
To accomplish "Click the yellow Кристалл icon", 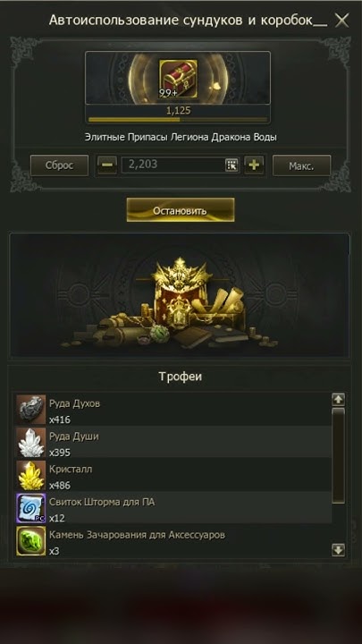I will click(30, 475).
